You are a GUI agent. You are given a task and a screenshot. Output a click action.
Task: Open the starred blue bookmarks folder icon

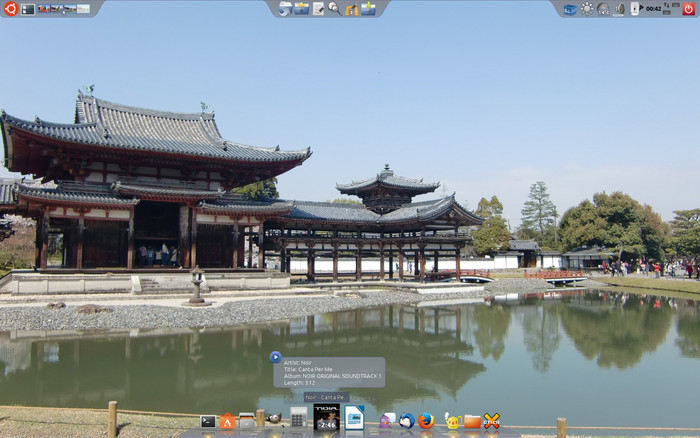(302, 8)
